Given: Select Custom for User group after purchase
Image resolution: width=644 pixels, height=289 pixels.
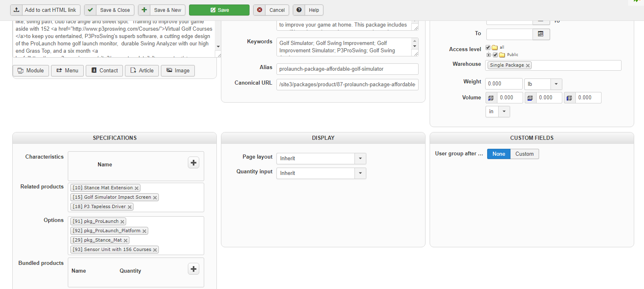Looking at the screenshot, I should tap(524, 154).
